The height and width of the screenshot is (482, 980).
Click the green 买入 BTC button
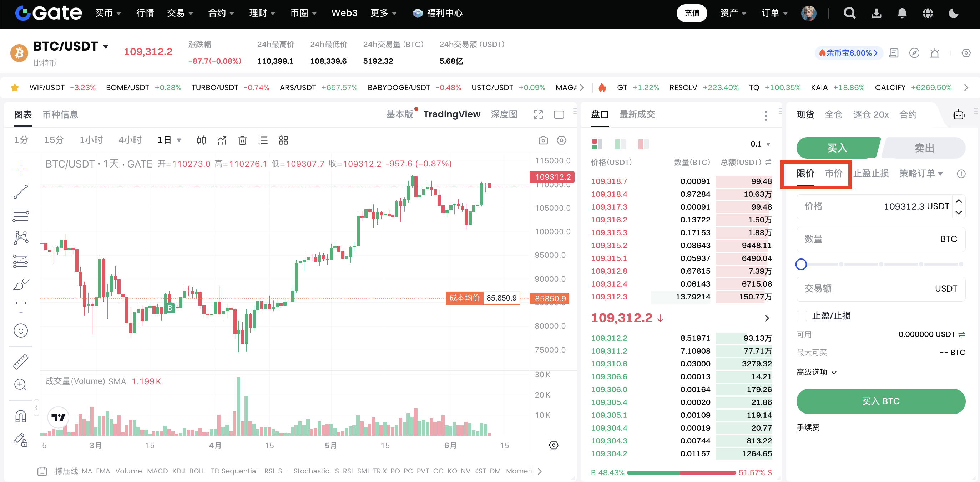click(880, 401)
